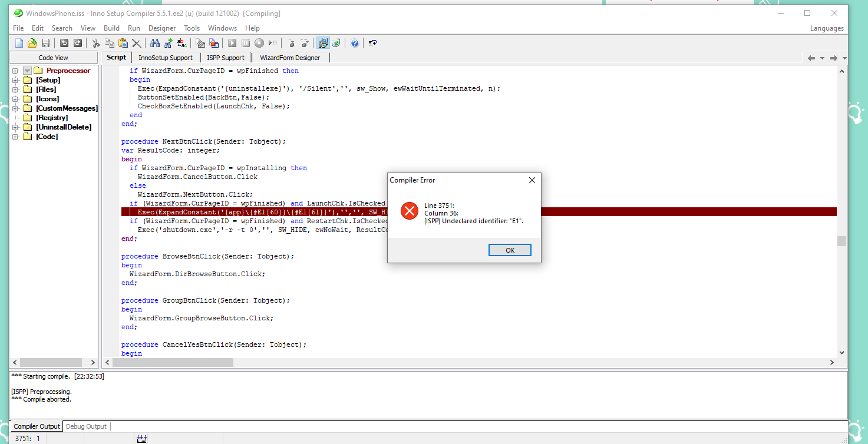Click the Run to Cursor icon
The width and height of the screenshot is (868, 444).
[x=272, y=43]
